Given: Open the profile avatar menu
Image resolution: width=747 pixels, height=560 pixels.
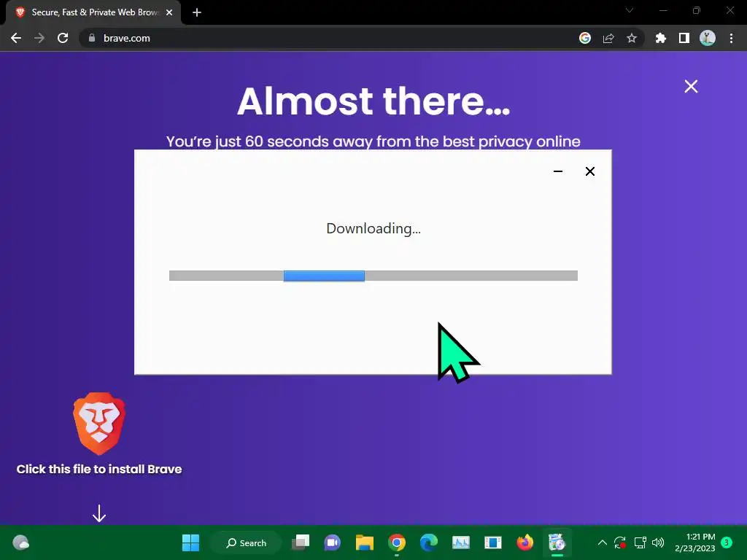Looking at the screenshot, I should click(x=708, y=38).
